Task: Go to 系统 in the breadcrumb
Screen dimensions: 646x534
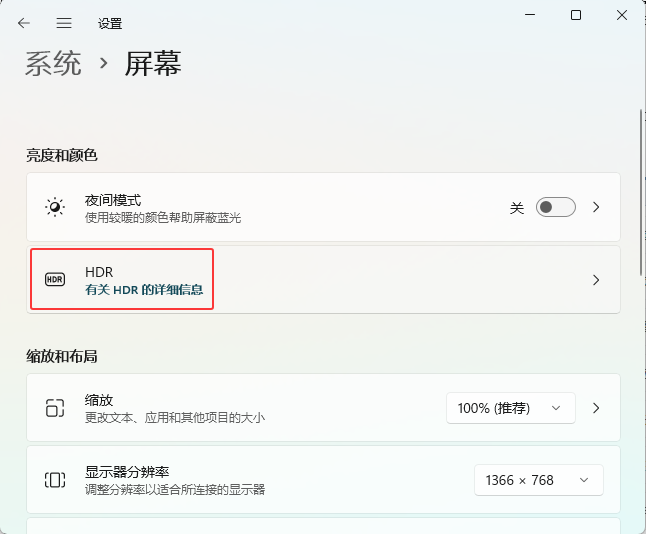Action: [x=53, y=64]
